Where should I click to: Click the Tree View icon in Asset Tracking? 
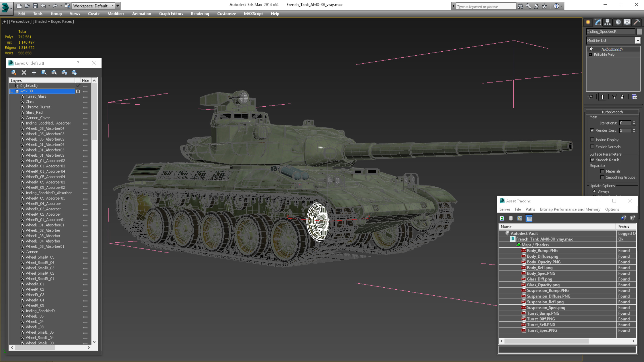[x=520, y=218]
